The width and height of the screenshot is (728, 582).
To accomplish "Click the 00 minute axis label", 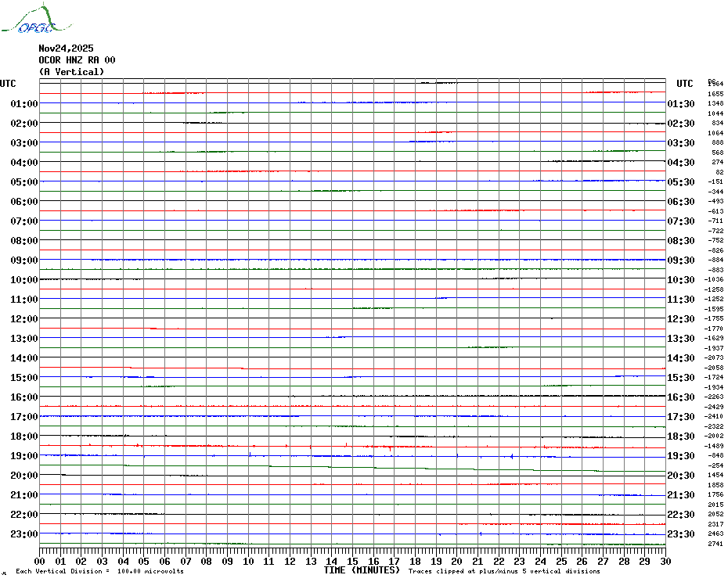I will (x=39, y=561).
